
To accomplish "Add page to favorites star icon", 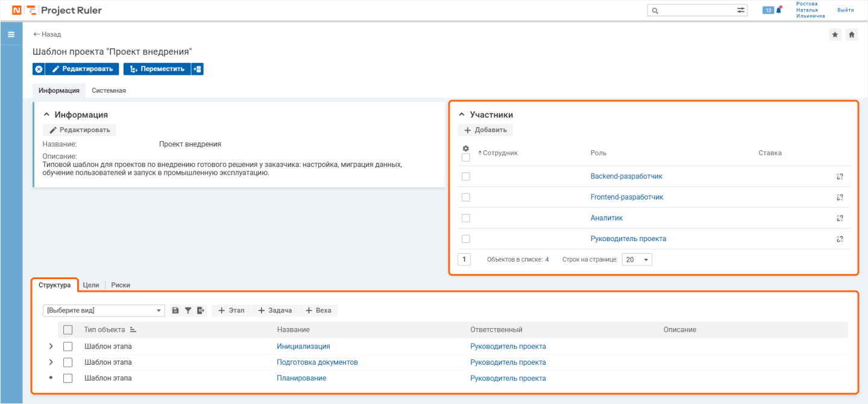I will [835, 35].
